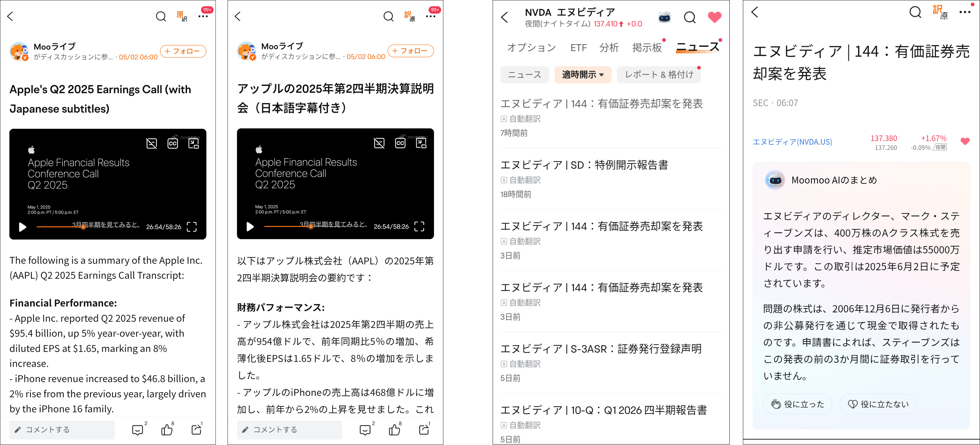Play the video in the Japanese article screen
This screenshot has width=980, height=445.
tap(250, 227)
